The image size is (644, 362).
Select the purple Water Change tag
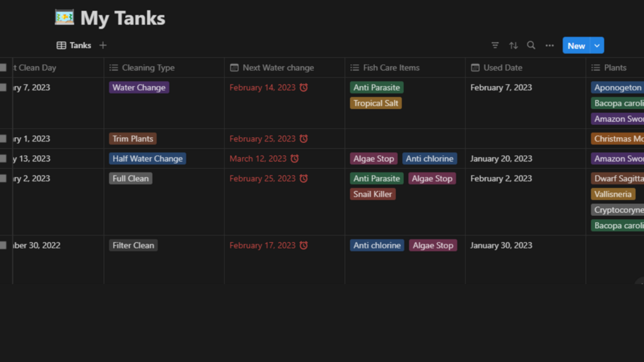139,88
